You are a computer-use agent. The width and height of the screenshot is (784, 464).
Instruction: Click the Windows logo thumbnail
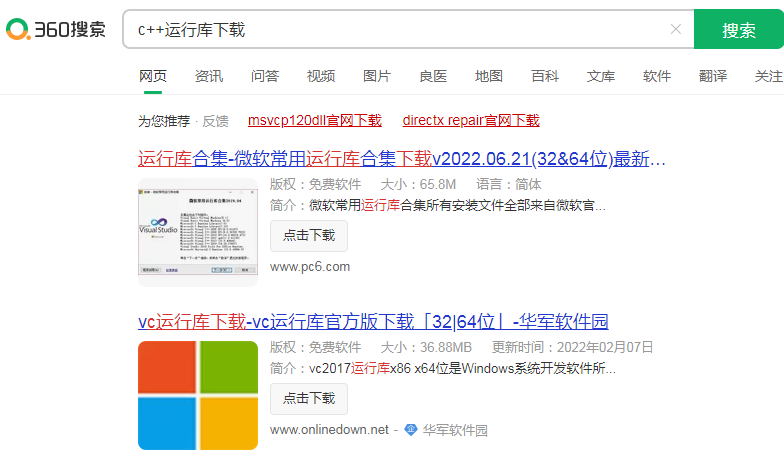[198, 396]
